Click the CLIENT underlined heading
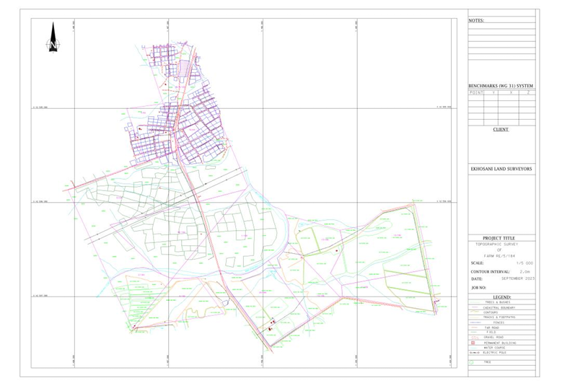The width and height of the screenshot is (588, 391). point(501,130)
